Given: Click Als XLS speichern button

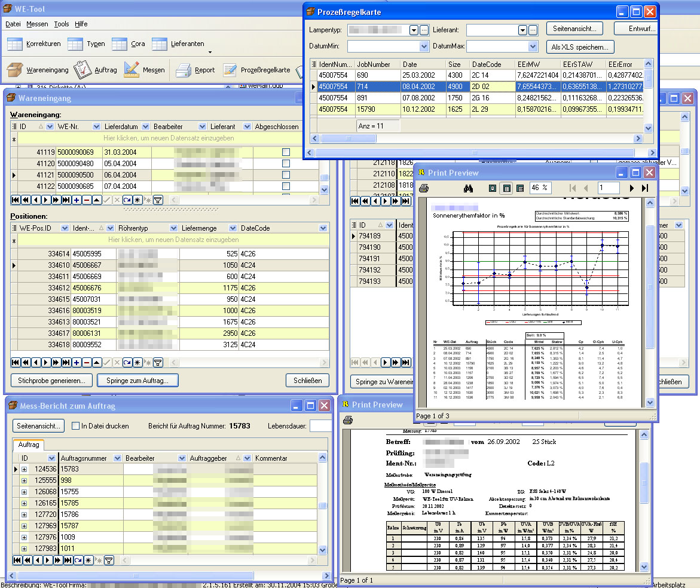Looking at the screenshot, I should tap(579, 47).
